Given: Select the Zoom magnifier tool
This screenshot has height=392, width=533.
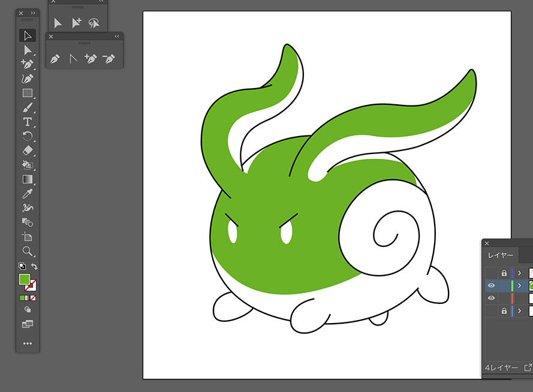Looking at the screenshot, I should [x=28, y=251].
